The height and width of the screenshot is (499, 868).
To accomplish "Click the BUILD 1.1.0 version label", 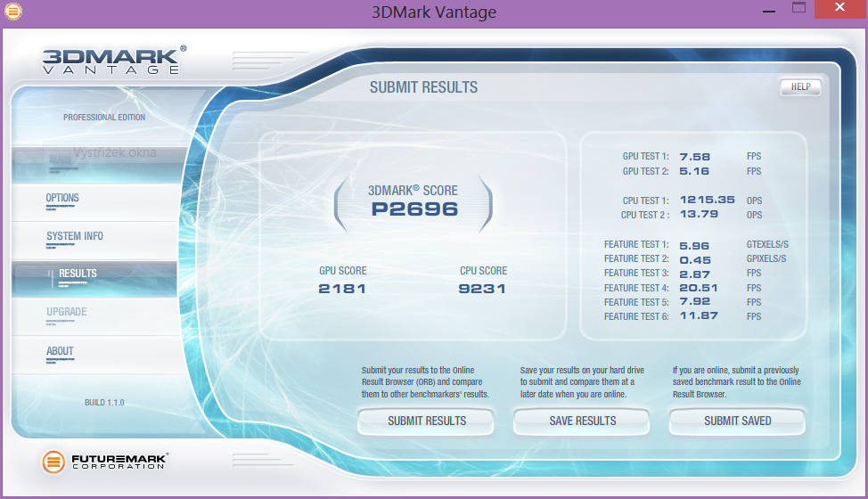I will [x=104, y=403].
